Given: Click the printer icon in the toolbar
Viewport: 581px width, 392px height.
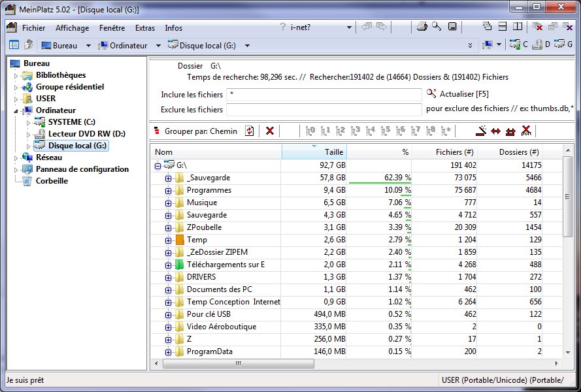Looking at the screenshot, I should (x=422, y=27).
